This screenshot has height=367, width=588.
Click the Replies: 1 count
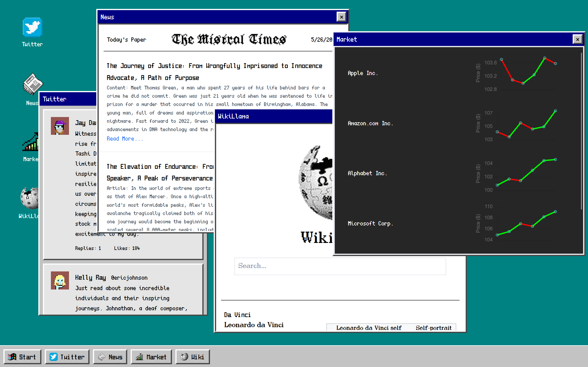(x=88, y=248)
